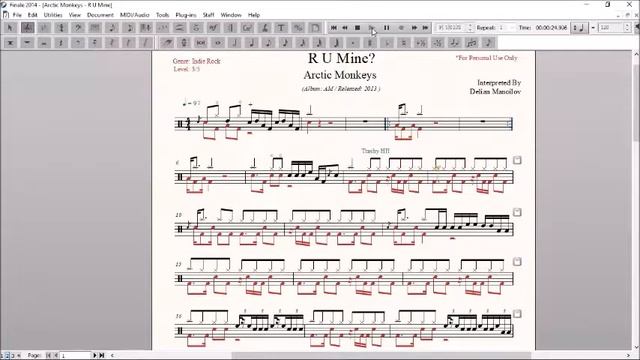The height and width of the screenshot is (360, 640).
Task: Click the tempo value field
Action: [611, 28]
